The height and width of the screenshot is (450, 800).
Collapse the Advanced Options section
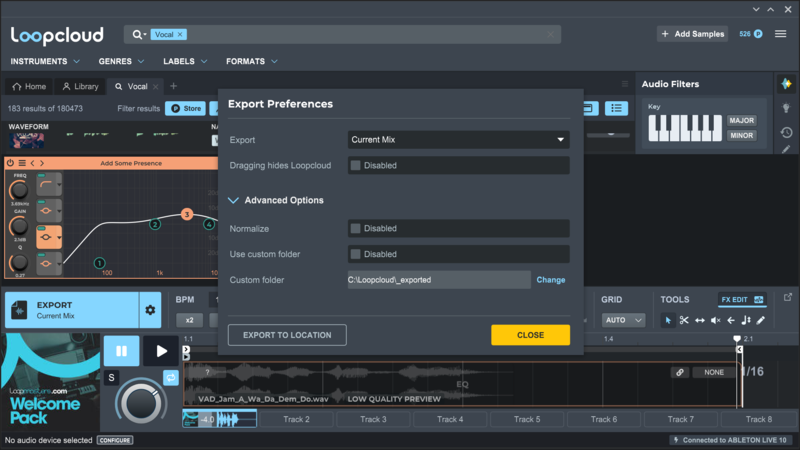(233, 200)
